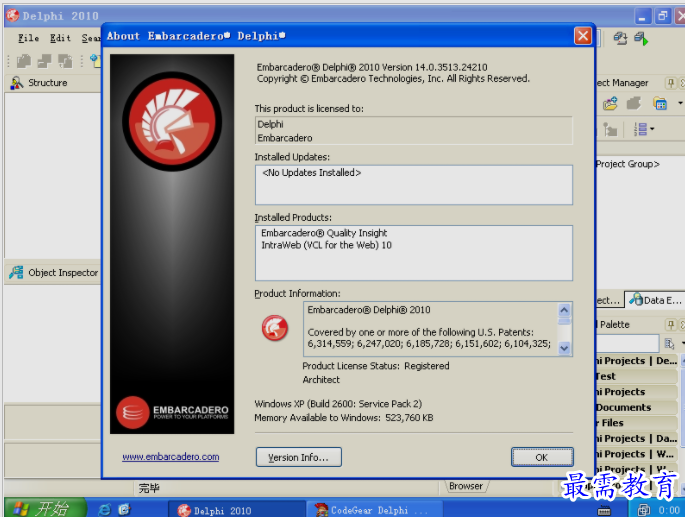
Task: Click the second gray icon in main toolbar
Action: point(44,61)
